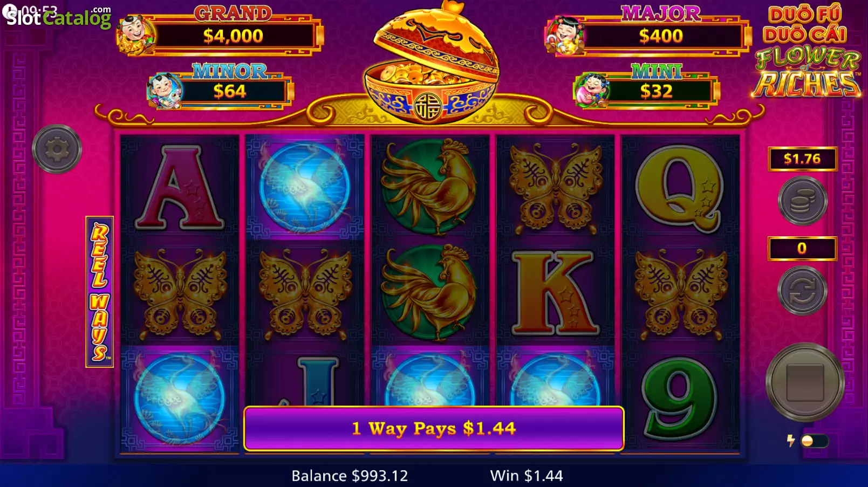Click the autoplay count showing 0
868x487 pixels.
pyautogui.click(x=802, y=248)
